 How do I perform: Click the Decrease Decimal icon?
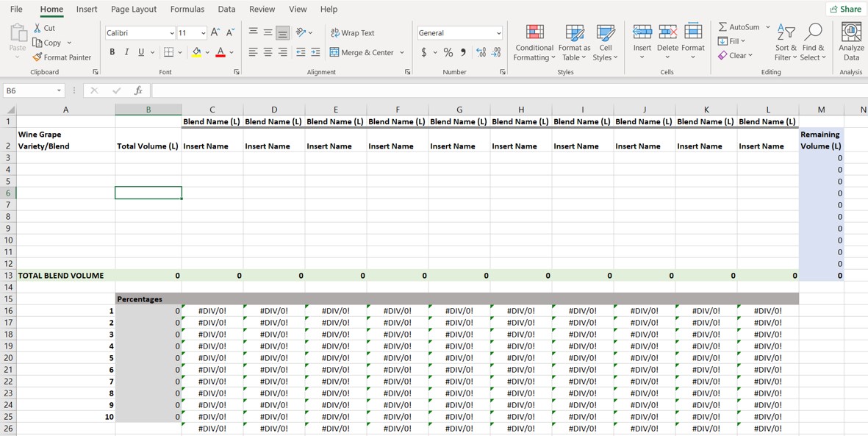pyautogui.click(x=496, y=52)
